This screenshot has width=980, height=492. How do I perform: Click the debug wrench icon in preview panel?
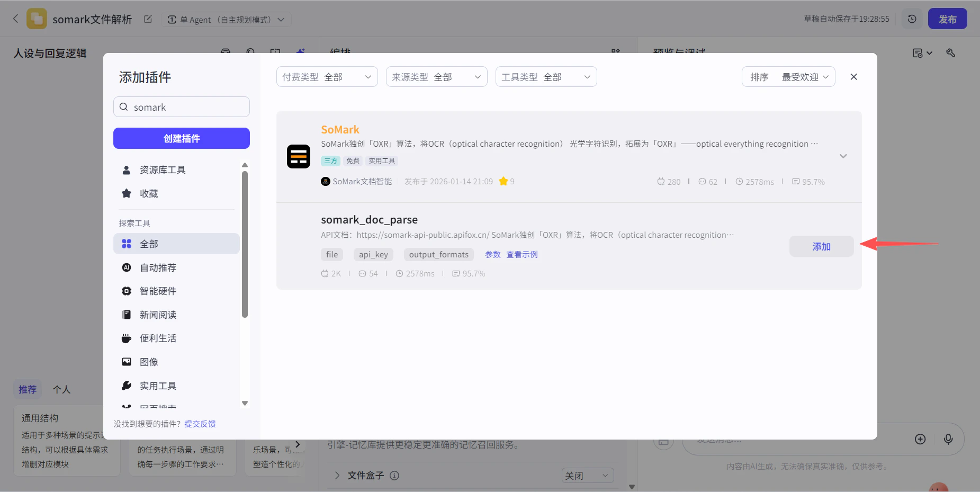coord(951,53)
